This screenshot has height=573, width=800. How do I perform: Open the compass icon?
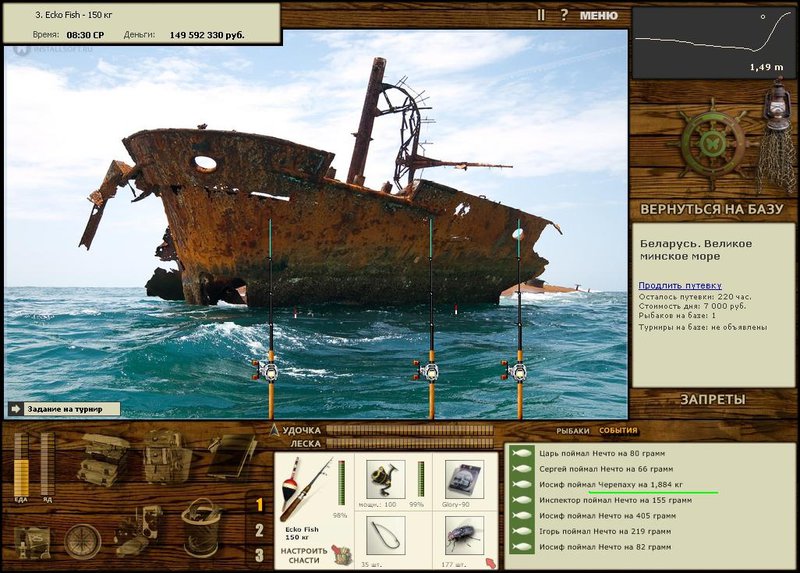coord(83,541)
